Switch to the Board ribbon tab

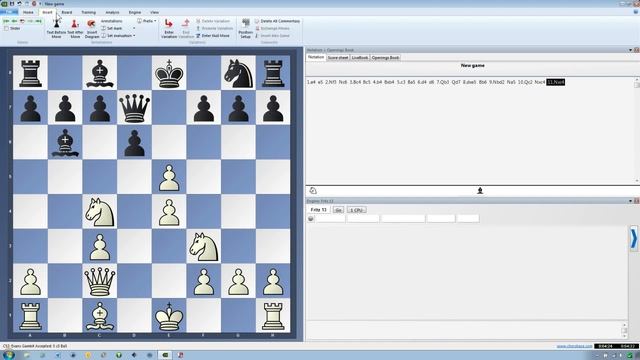(x=67, y=12)
